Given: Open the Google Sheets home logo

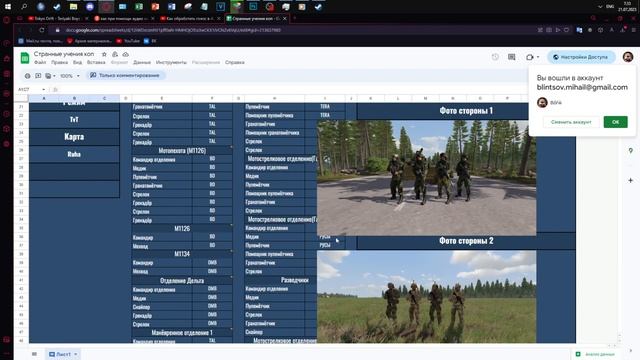Looking at the screenshot, I should (x=25, y=58).
